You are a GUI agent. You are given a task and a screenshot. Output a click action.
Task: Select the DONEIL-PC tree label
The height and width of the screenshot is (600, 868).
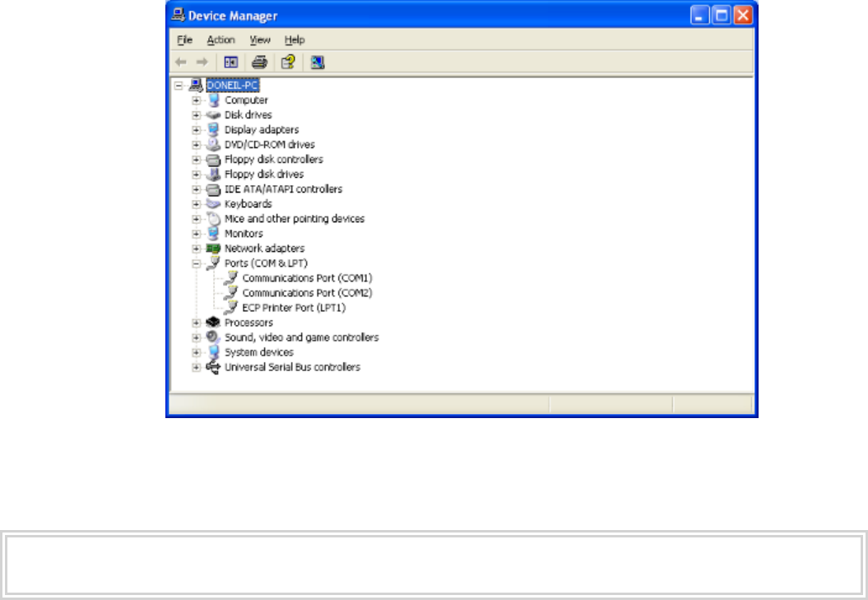(x=233, y=86)
